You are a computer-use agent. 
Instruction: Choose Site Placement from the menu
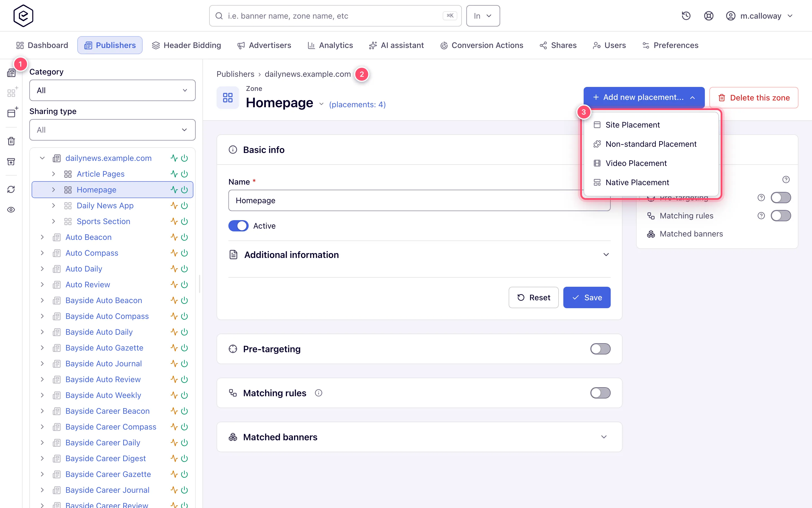point(651,125)
